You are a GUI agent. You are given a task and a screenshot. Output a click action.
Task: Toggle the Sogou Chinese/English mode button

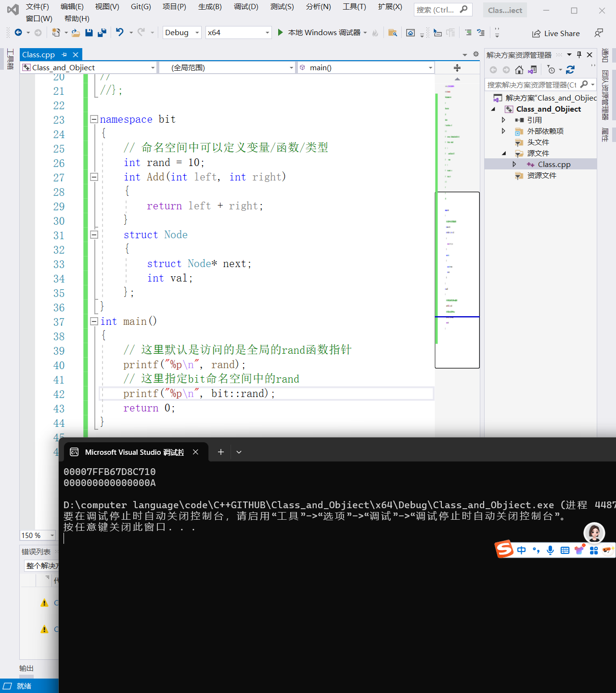click(522, 550)
